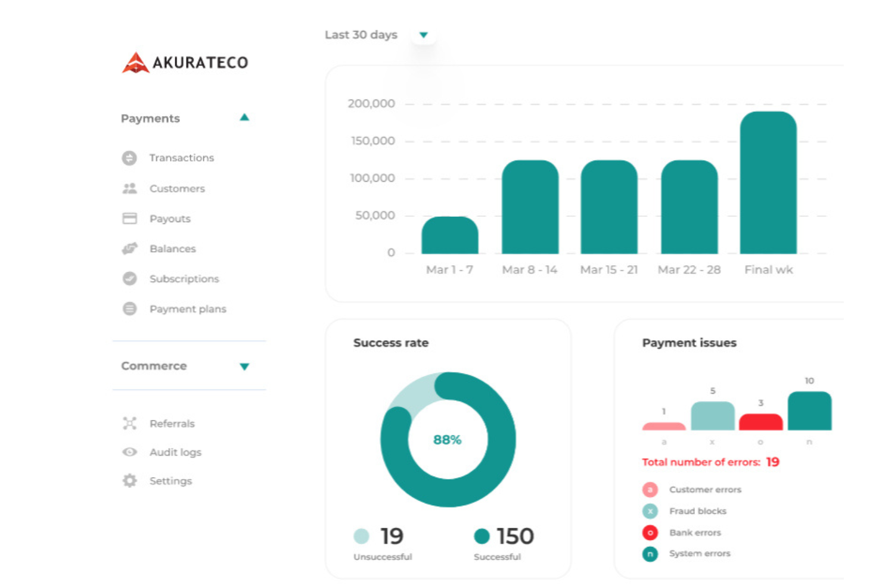The width and height of the screenshot is (882, 588).
Task: Click the 'Payment issues' card title
Action: pos(690,343)
